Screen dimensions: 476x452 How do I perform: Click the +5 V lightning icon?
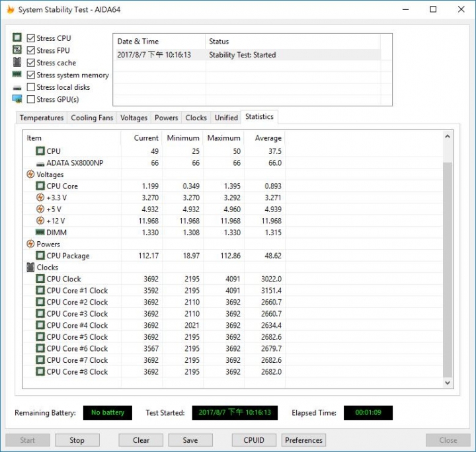coord(40,209)
